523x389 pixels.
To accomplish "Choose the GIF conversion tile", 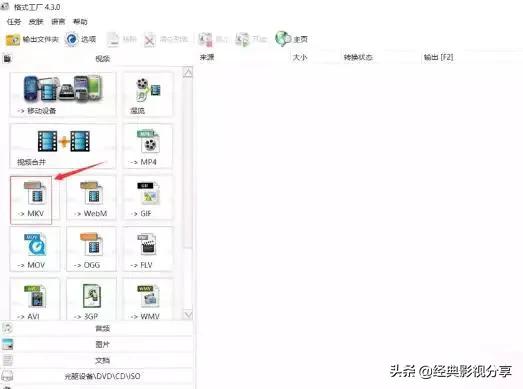I will coord(148,198).
